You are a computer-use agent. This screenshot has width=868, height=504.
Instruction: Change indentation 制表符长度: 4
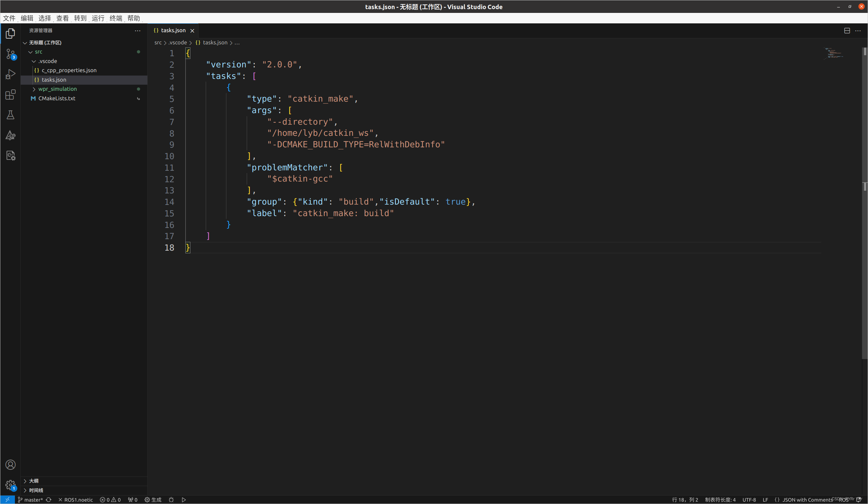point(720,500)
